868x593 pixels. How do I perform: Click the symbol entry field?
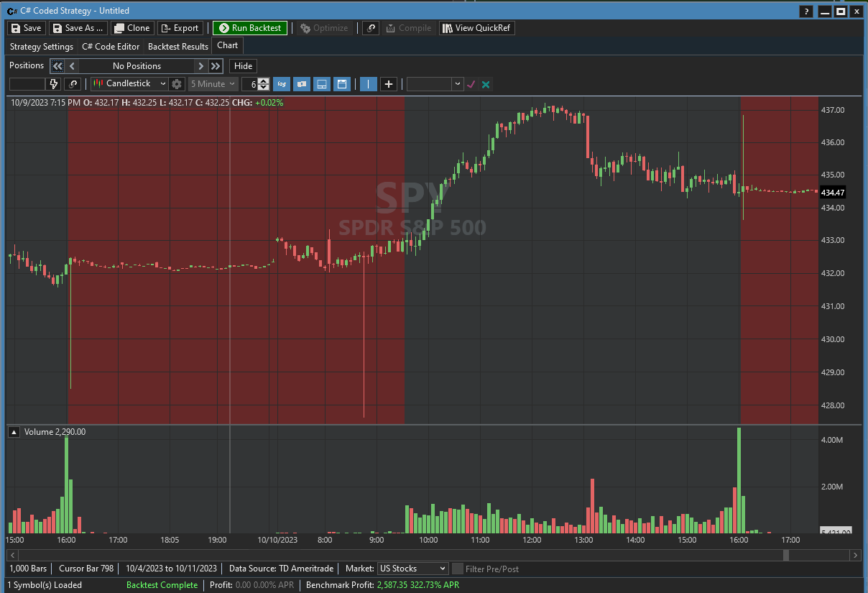click(x=27, y=84)
